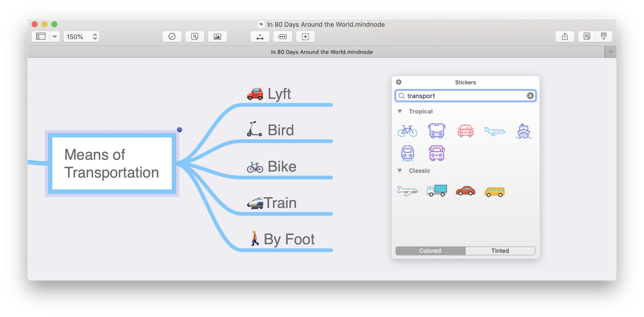
Task: Select the Tropical purple train sticker
Action: (x=408, y=153)
